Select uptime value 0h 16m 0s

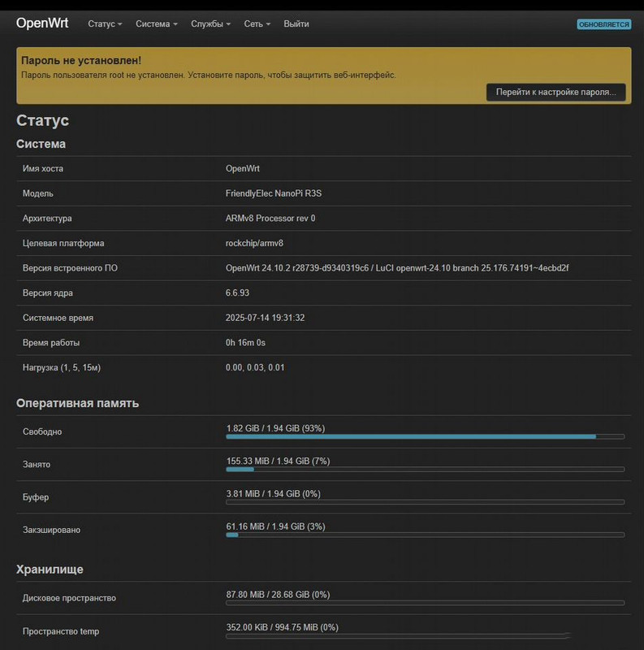click(x=245, y=343)
